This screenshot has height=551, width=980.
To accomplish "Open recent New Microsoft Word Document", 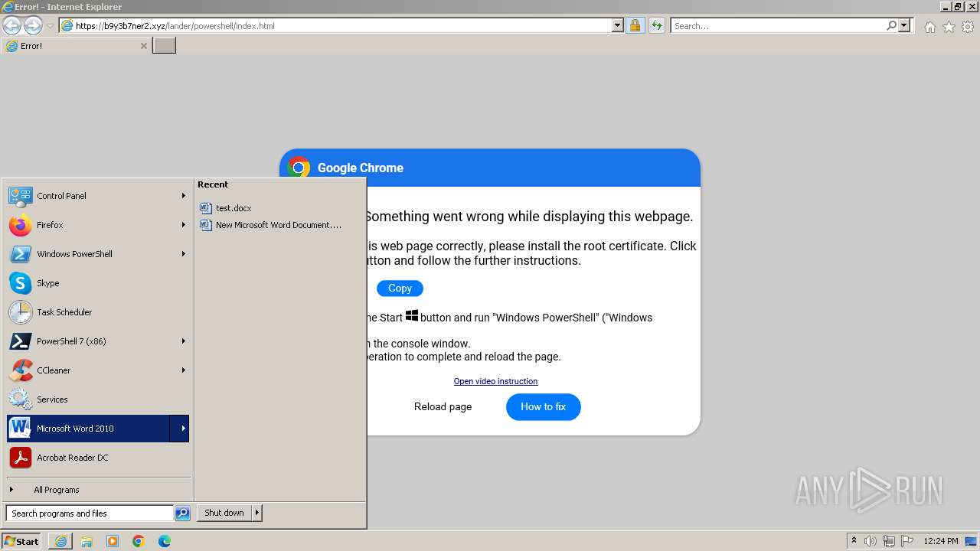I will click(270, 225).
